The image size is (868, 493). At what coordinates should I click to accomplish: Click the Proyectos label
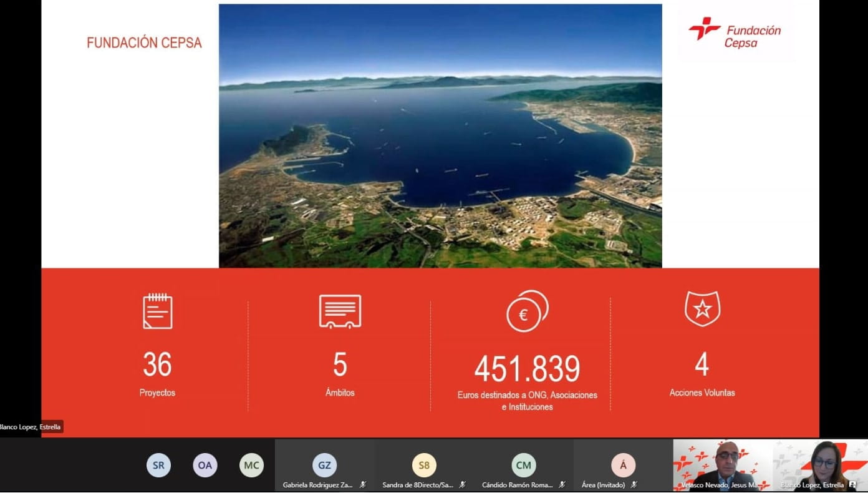point(157,393)
